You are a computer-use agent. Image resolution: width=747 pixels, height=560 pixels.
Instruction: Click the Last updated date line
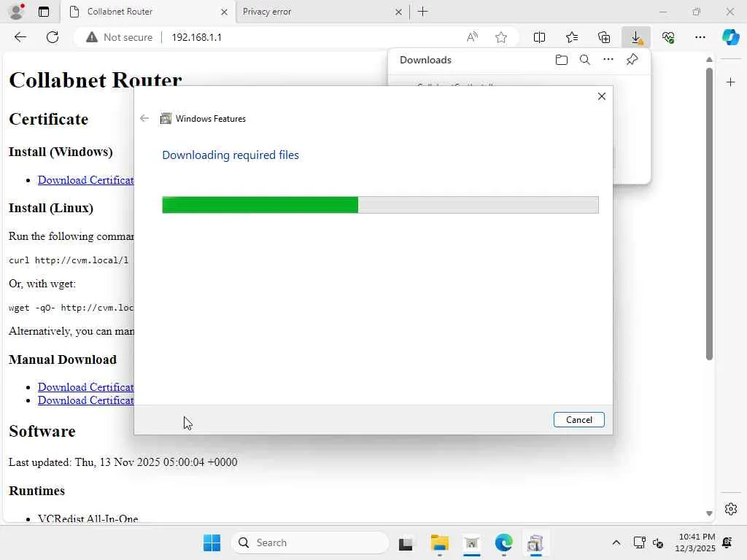pyautogui.click(x=123, y=462)
